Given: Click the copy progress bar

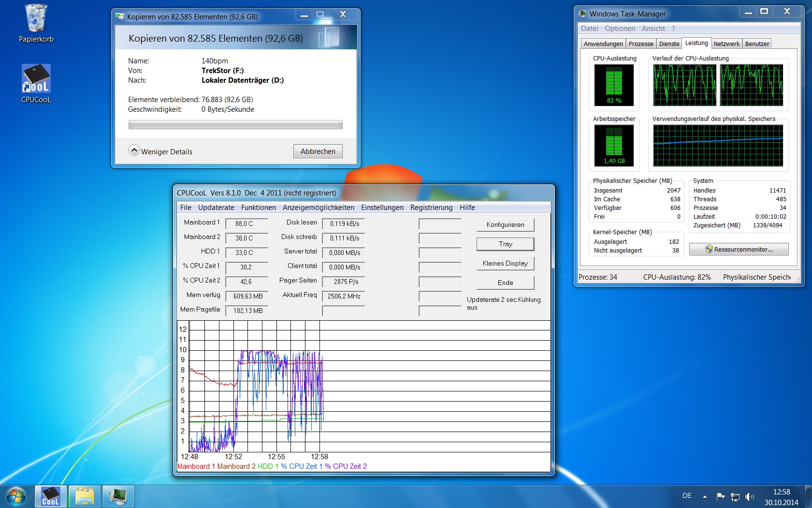Looking at the screenshot, I should [235, 125].
